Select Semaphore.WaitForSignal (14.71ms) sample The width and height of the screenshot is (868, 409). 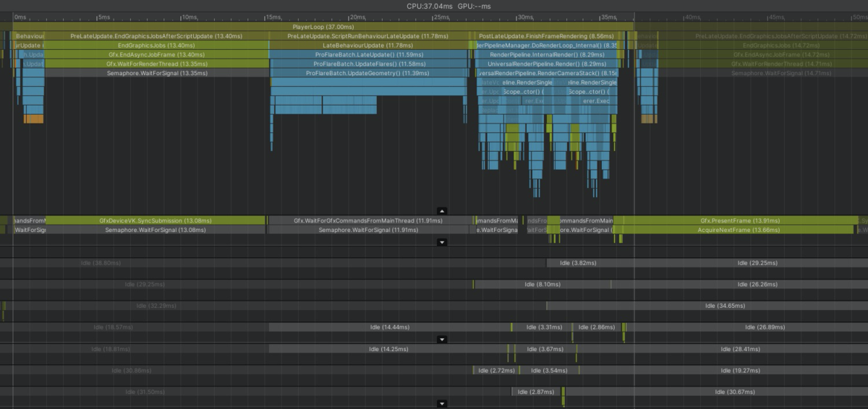click(x=763, y=74)
